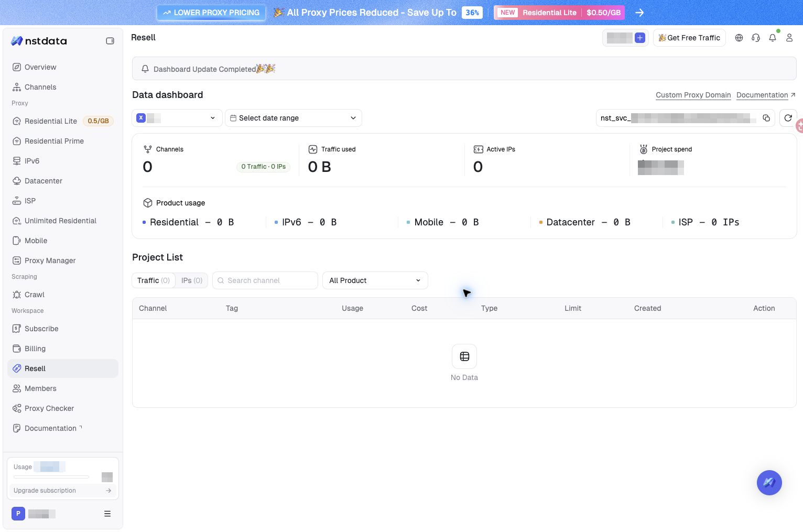This screenshot has height=532, width=803.
Task: Click the Residential Lite $0.50/GB banner badge
Action: [559, 13]
